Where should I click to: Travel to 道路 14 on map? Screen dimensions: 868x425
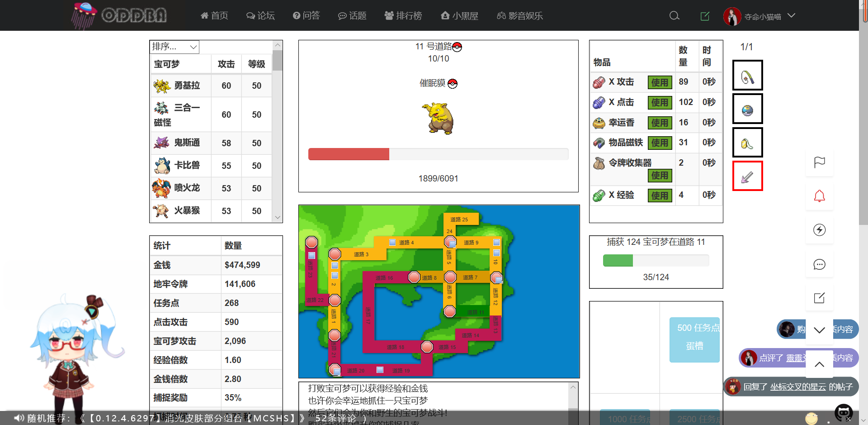click(471, 335)
